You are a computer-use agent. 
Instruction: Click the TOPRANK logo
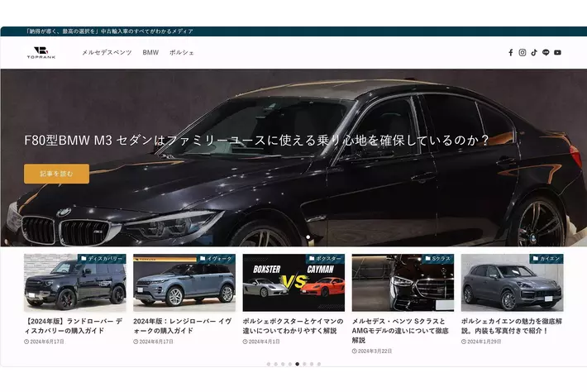click(x=39, y=52)
